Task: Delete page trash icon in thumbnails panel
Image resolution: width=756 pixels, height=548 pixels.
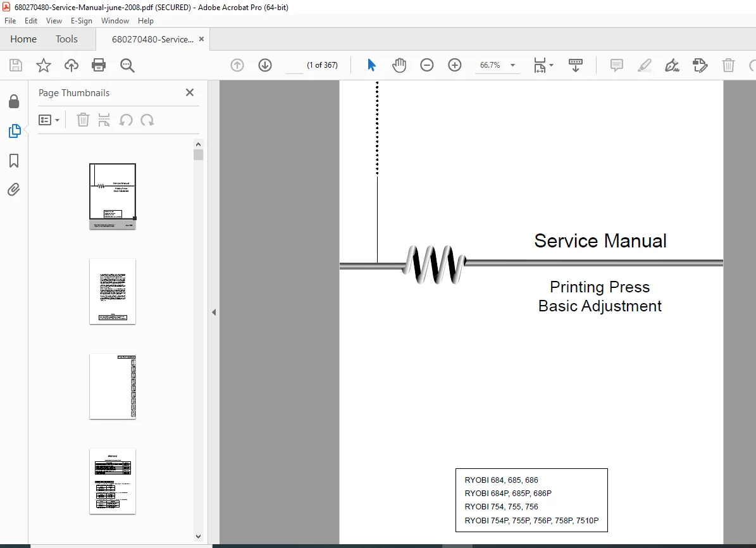Action: click(83, 120)
